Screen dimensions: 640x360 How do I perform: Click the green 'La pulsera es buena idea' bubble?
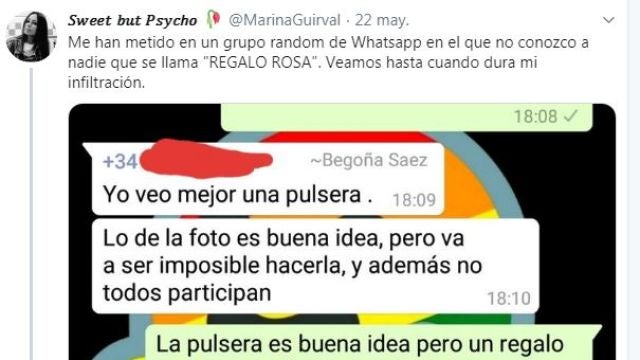(x=372, y=343)
